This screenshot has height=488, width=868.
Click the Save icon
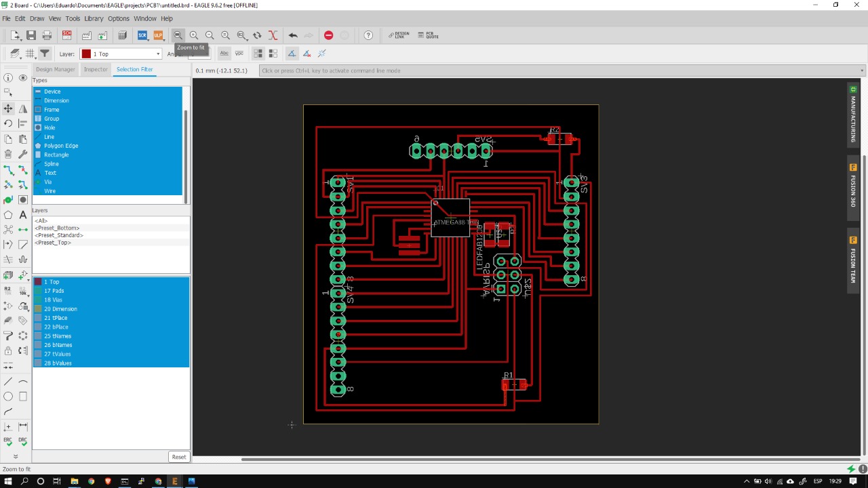[31, 35]
